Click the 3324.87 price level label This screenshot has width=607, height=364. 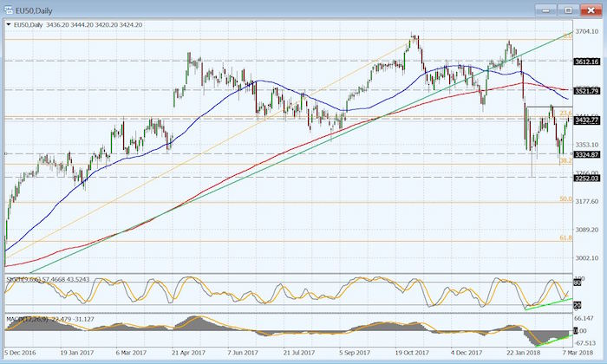[x=587, y=154]
